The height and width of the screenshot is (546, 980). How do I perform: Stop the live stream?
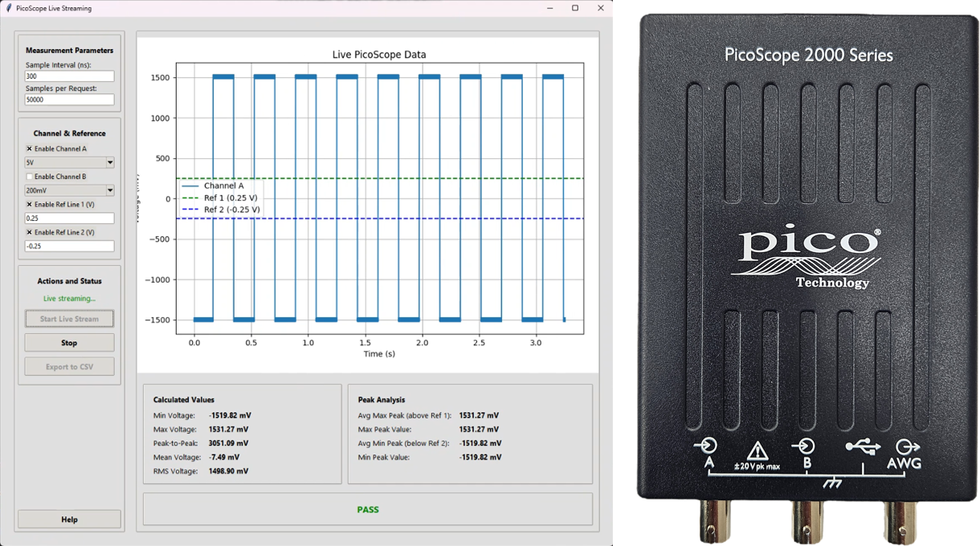pos(69,343)
